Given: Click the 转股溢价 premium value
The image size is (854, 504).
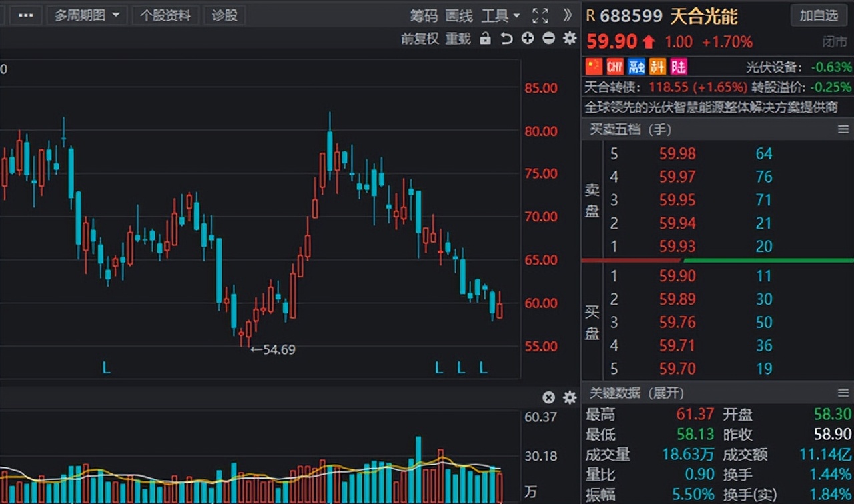Looking at the screenshot, I should click(x=831, y=87).
